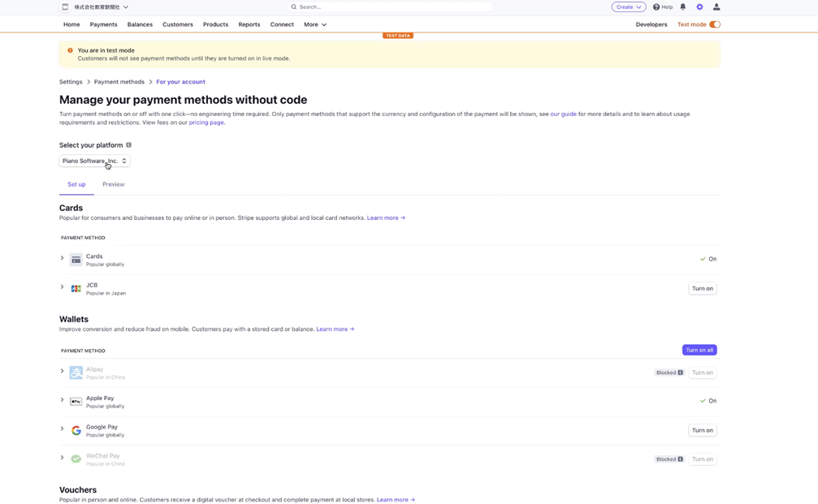Turn on Google Pay
The width and height of the screenshot is (818, 504).
click(702, 430)
